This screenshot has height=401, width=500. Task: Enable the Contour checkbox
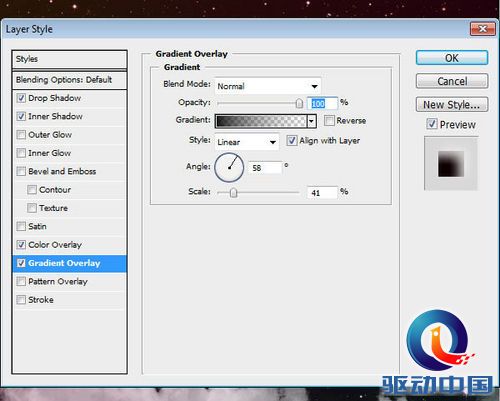click(32, 190)
